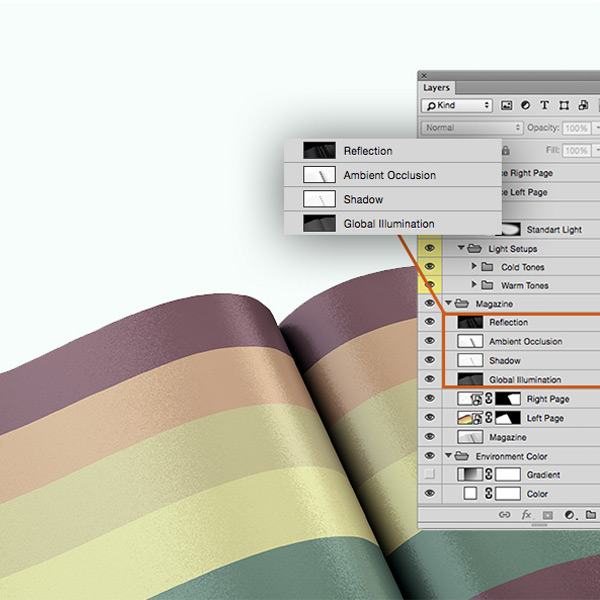
Task: Click the Magazine group folder icon
Action: pos(462,304)
